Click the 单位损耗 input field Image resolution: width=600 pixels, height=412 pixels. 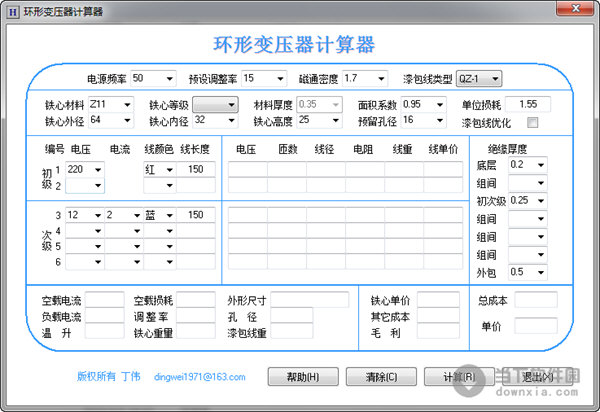pyautogui.click(x=528, y=104)
